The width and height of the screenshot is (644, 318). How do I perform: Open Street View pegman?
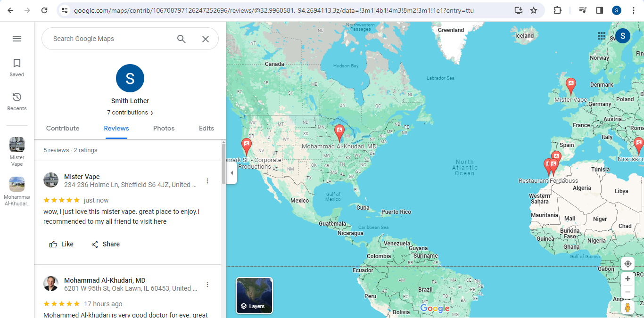coord(627,308)
